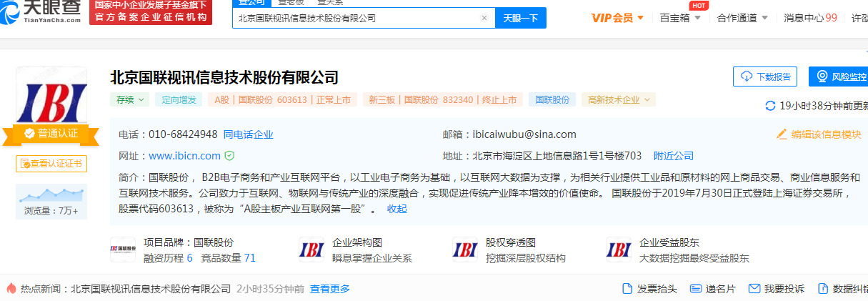Viewport: 868px width, 301px height.
Task: Open 项目品牌 国联股份
Action: pos(189,242)
